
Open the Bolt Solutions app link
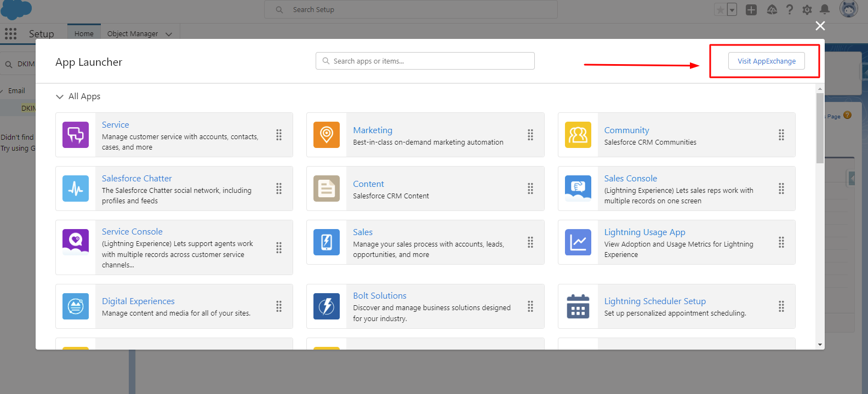(380, 296)
